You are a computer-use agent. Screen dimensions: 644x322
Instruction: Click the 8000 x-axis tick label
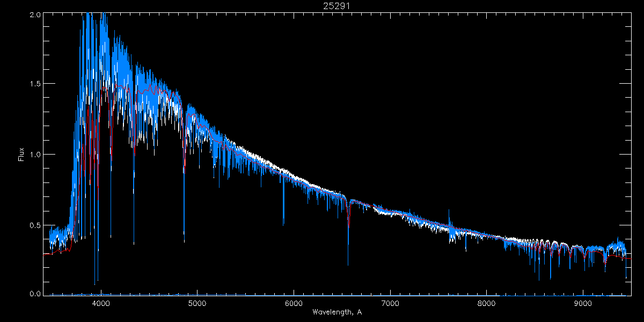[487, 302]
